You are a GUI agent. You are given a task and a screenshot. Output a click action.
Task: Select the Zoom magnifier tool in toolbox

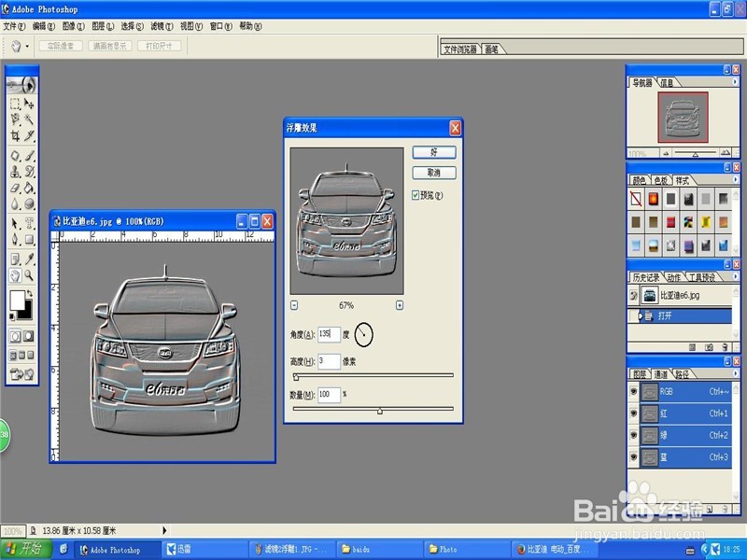click(29, 275)
